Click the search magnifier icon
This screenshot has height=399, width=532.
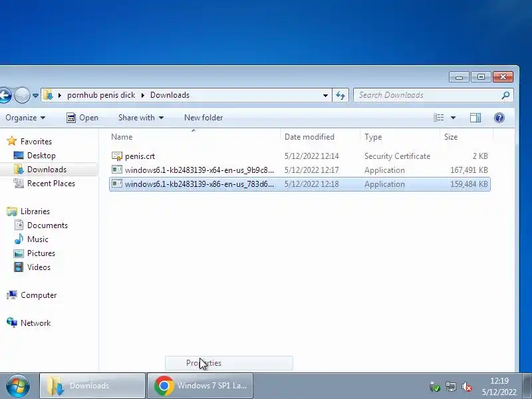[x=505, y=95]
